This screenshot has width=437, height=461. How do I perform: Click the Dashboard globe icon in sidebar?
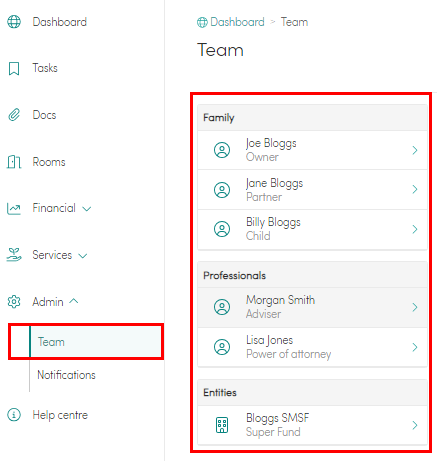click(14, 22)
